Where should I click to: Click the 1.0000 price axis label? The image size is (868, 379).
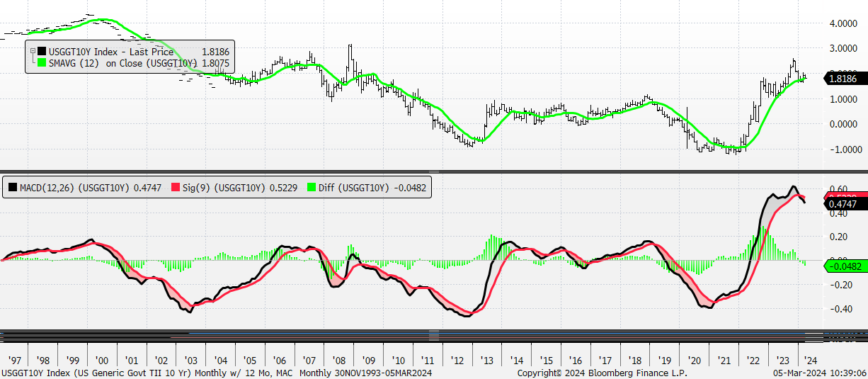[x=843, y=99]
